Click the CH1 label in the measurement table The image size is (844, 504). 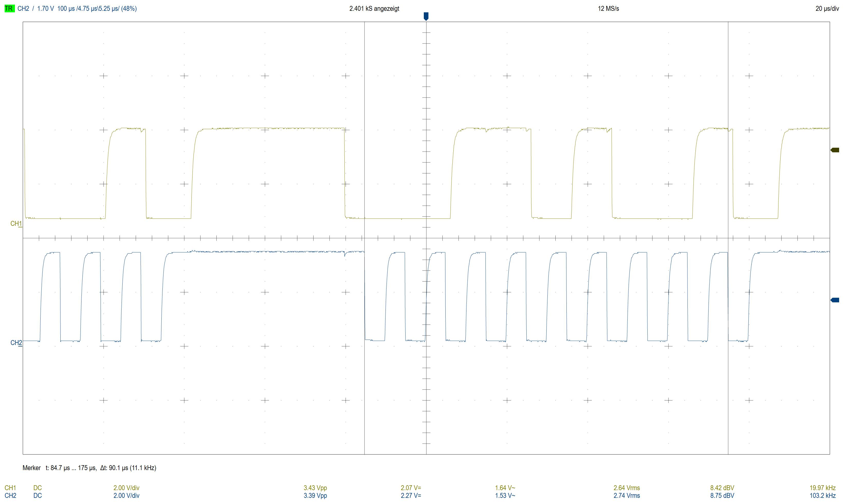pos(10,488)
